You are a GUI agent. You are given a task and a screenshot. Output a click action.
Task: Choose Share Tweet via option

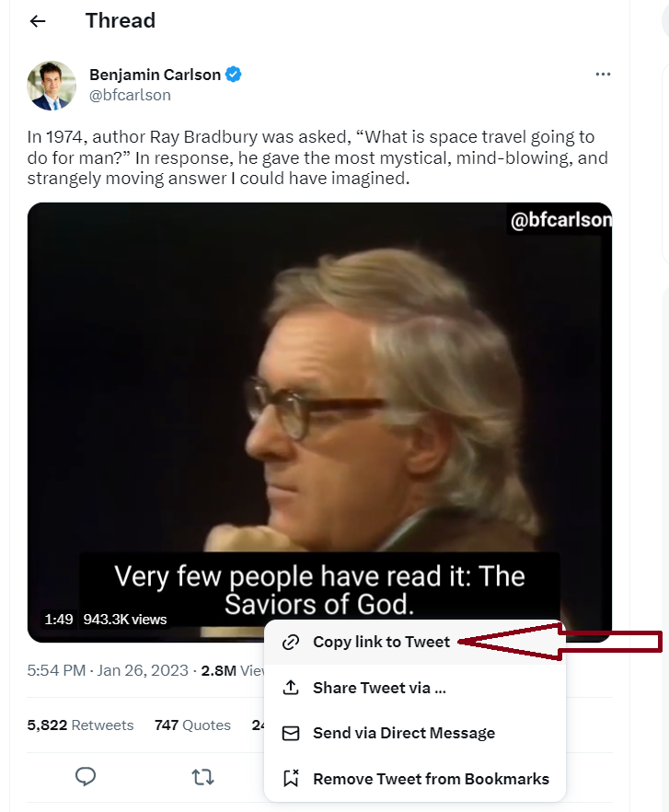click(379, 688)
